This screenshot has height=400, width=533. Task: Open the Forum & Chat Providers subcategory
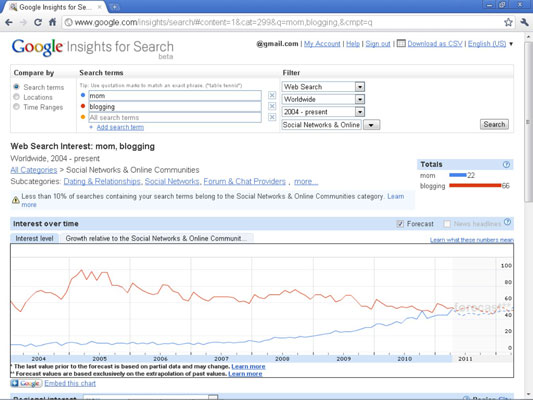coord(244,181)
